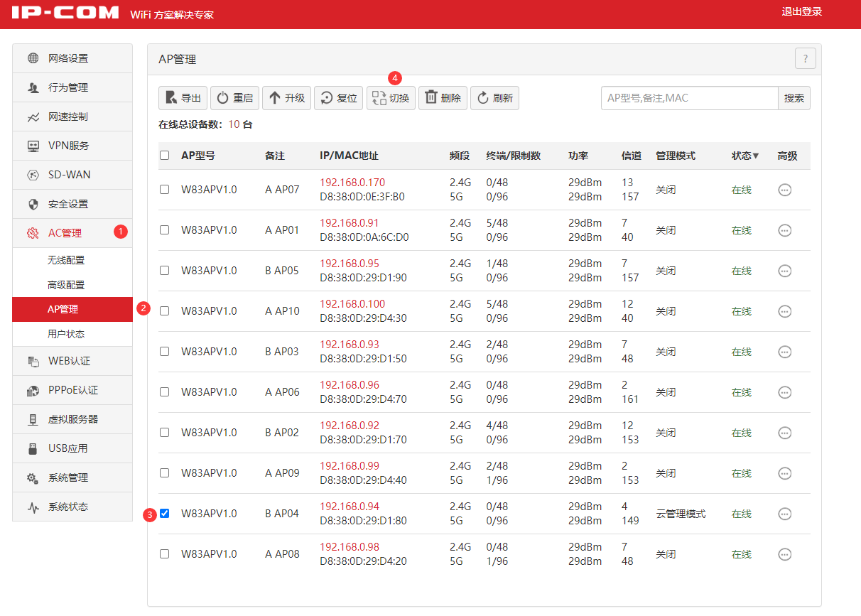Image resolution: width=861 pixels, height=616 pixels.
Task: Check the box for A AP08
Action: click(165, 553)
